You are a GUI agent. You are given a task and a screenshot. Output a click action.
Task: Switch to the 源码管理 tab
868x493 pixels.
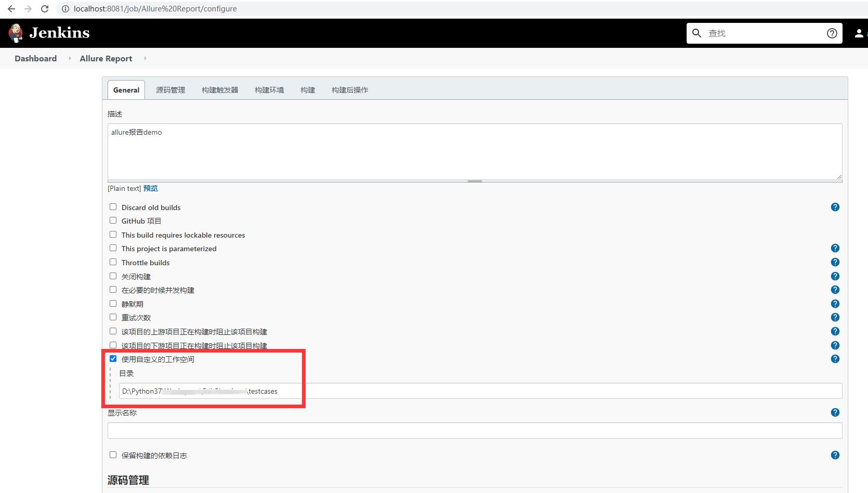pyautogui.click(x=170, y=90)
